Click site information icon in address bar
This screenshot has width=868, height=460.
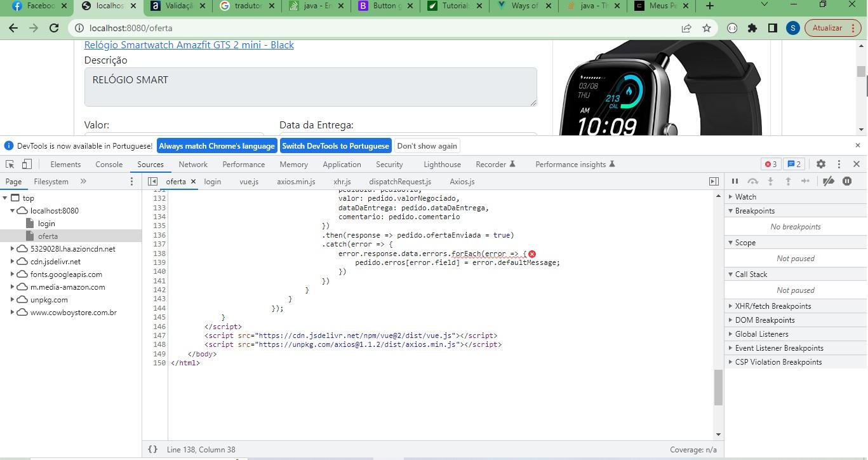[x=79, y=28]
